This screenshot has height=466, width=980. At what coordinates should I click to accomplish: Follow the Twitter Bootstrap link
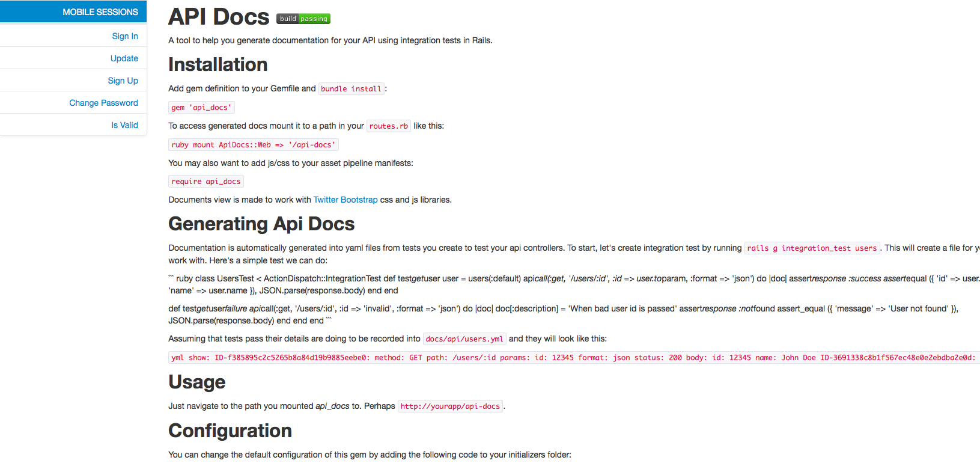[345, 200]
